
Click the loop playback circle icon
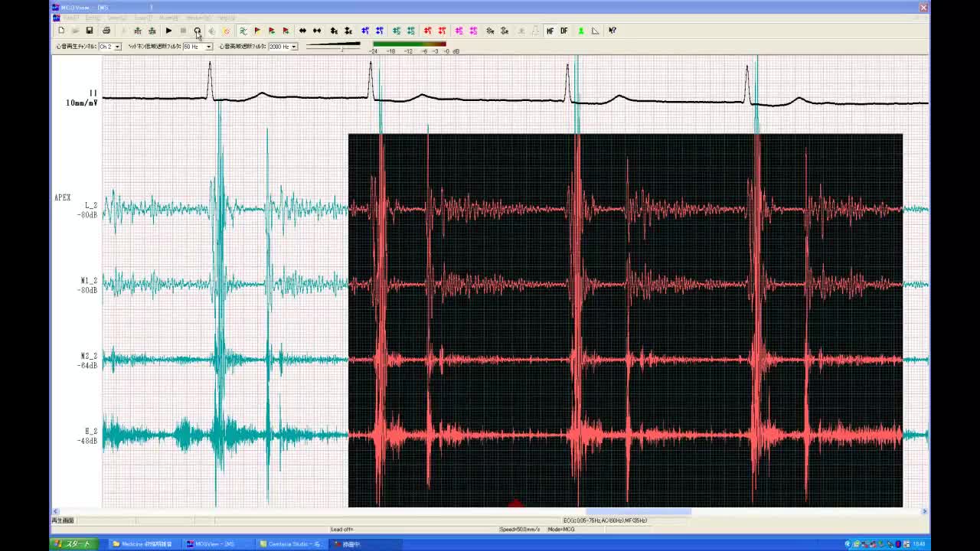coord(198,31)
